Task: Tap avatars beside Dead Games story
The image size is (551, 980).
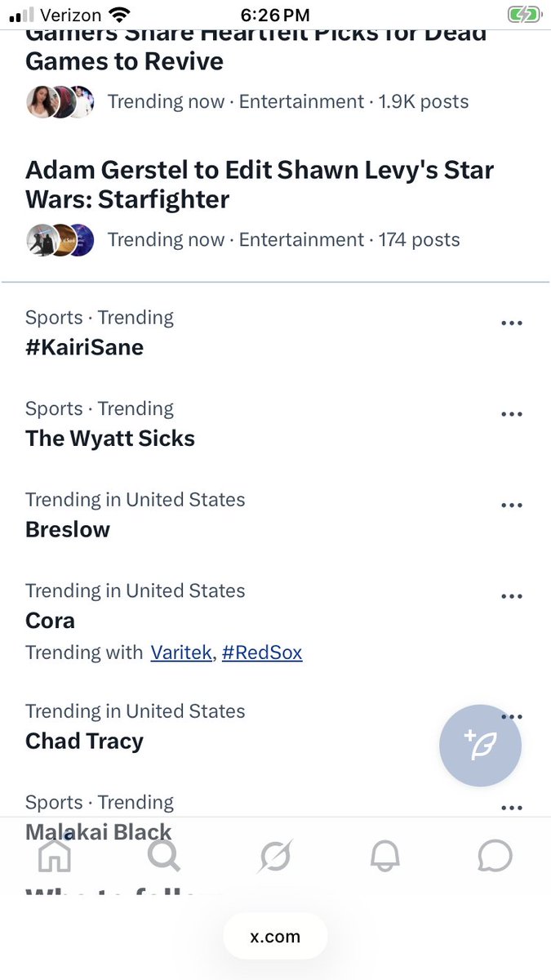Action: click(x=60, y=102)
